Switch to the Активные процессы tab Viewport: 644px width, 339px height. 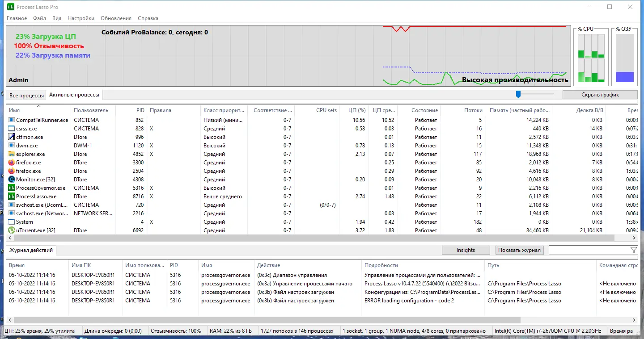(x=75, y=95)
